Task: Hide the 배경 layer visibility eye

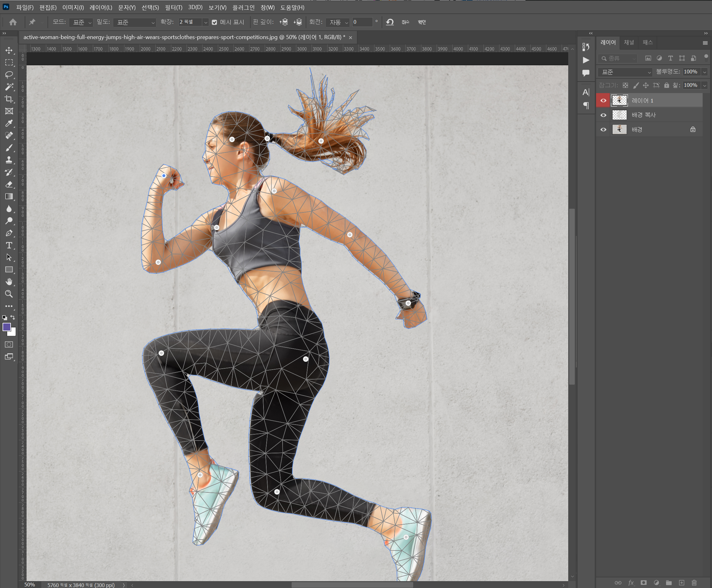Action: (603, 130)
